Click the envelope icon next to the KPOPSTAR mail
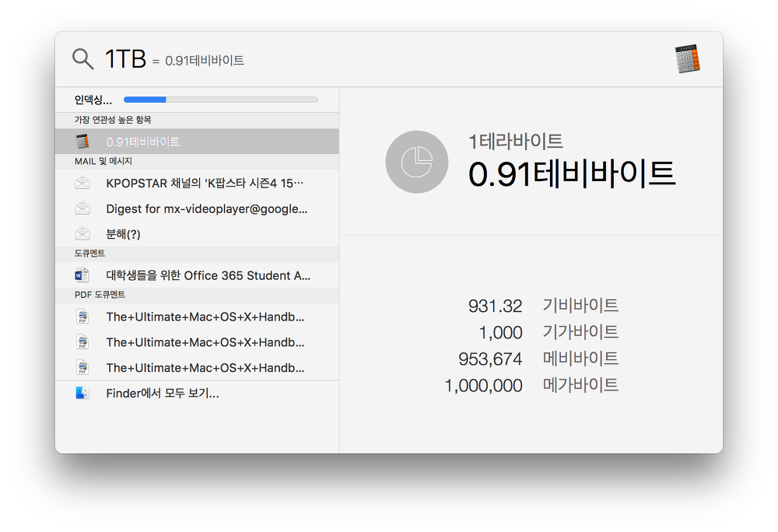The image size is (778, 532). pyautogui.click(x=82, y=184)
